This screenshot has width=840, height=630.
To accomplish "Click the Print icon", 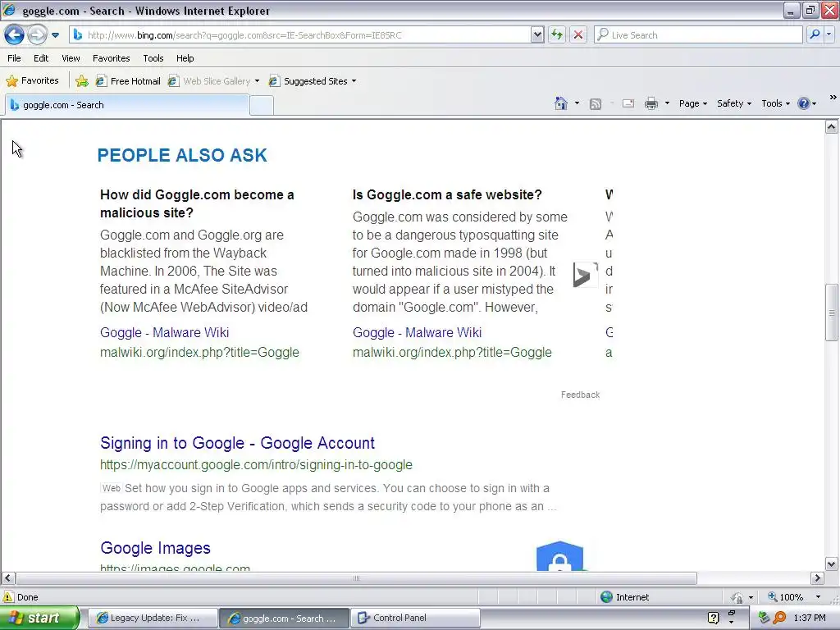I will pyautogui.click(x=651, y=103).
